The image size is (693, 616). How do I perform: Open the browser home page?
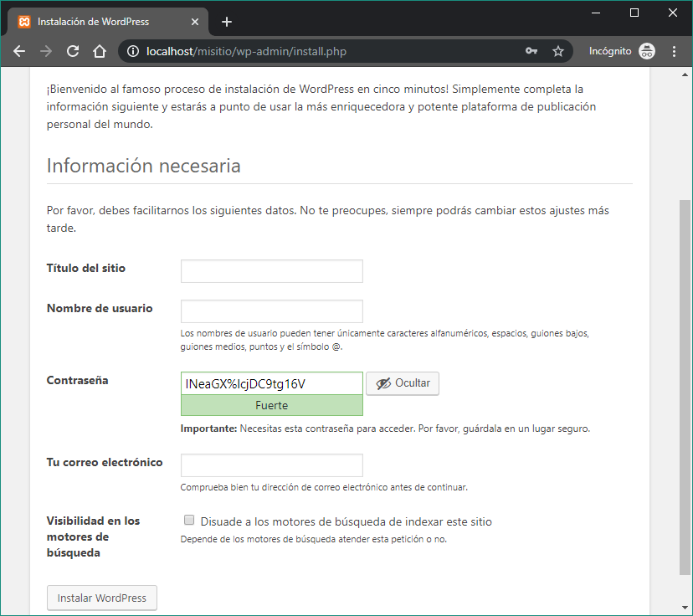100,51
